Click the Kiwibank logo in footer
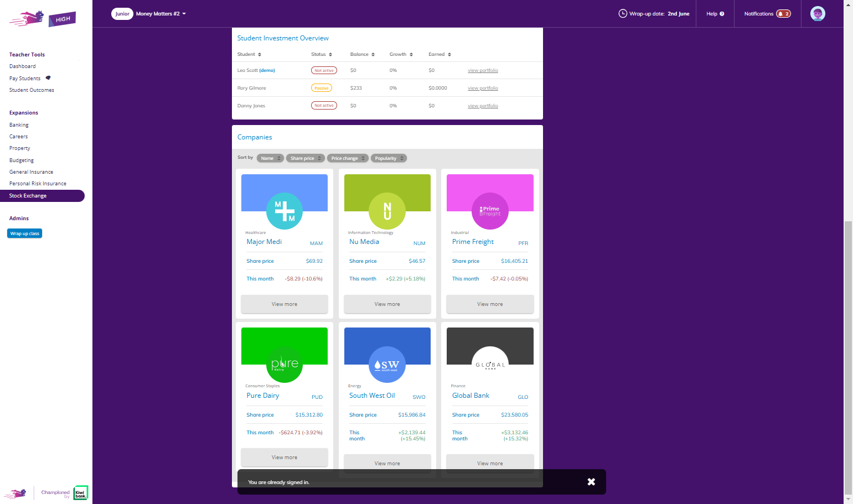Image resolution: width=853 pixels, height=504 pixels. coord(81,492)
